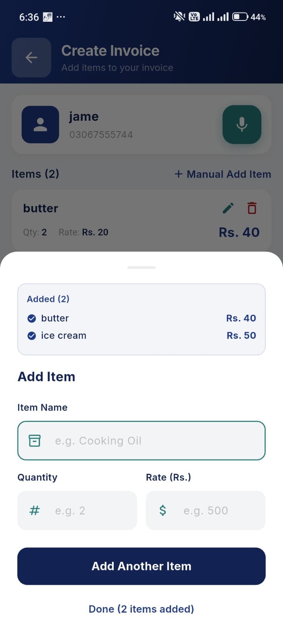Screen dimensions: 283x644
Task: Tap the dollar icon beside Rate
Action: [162, 510]
